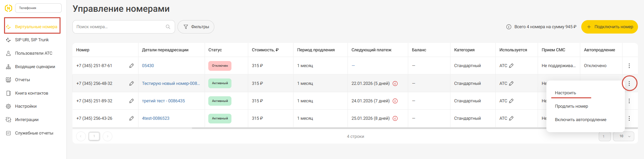
Task: Click info icon next to 22.01.2026 payment
Action: click(395, 84)
